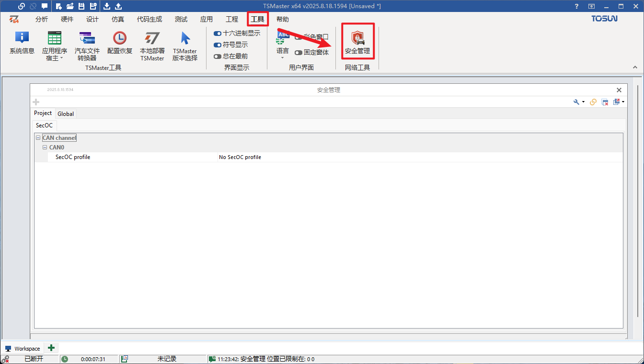Open the 硬件 menu tab

point(67,19)
